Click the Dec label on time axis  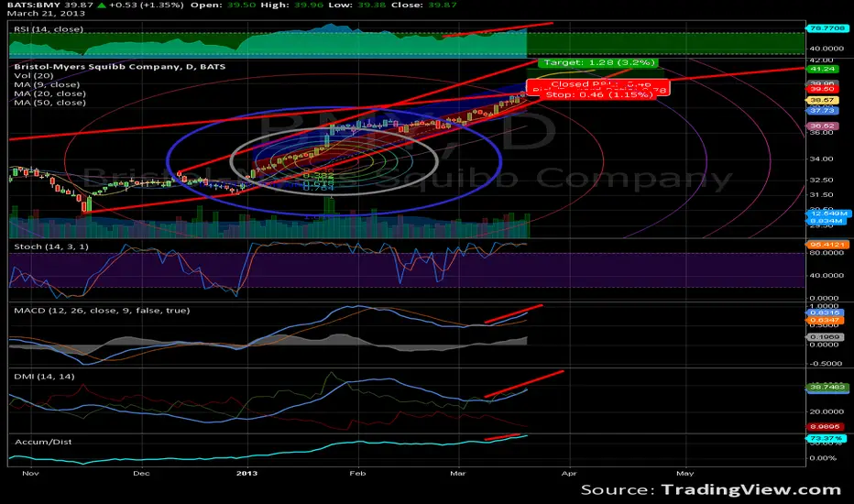pos(141,474)
